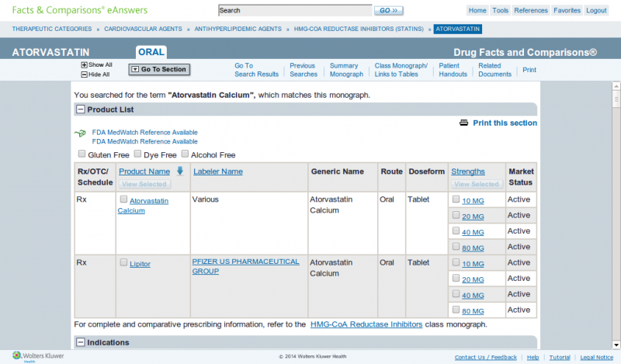Sort by the Strengths column header
The width and height of the screenshot is (621, 364).
(x=468, y=172)
